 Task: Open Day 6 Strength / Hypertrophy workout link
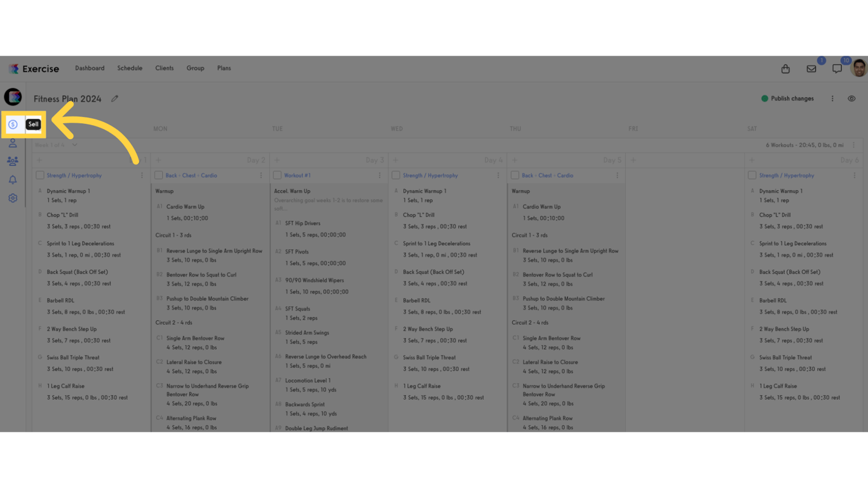click(787, 175)
